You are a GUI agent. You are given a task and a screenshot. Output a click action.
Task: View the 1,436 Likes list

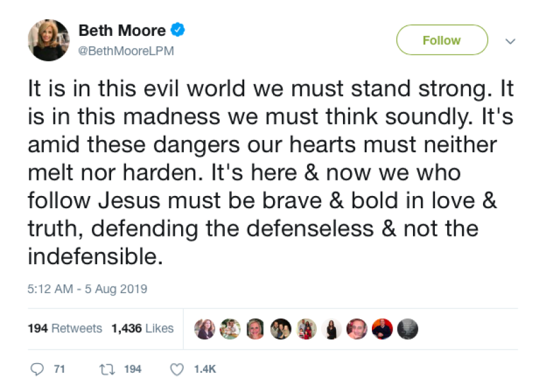[142, 328]
